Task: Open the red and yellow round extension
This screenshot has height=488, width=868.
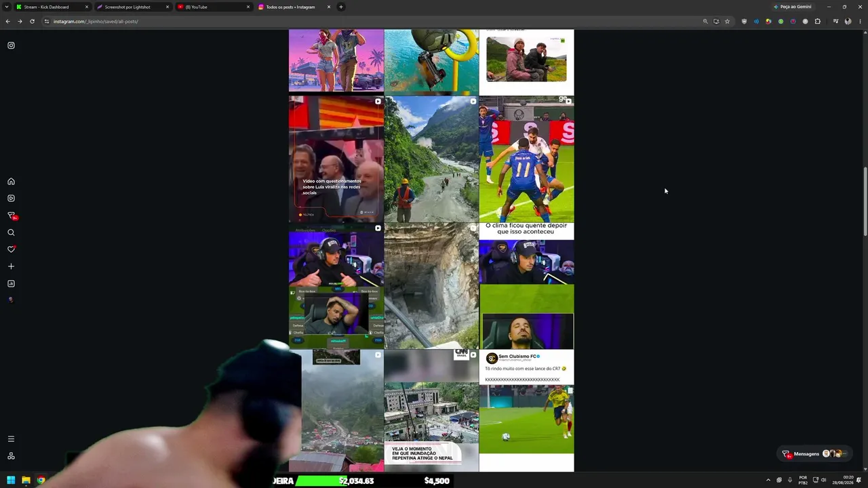Action: [768, 21]
